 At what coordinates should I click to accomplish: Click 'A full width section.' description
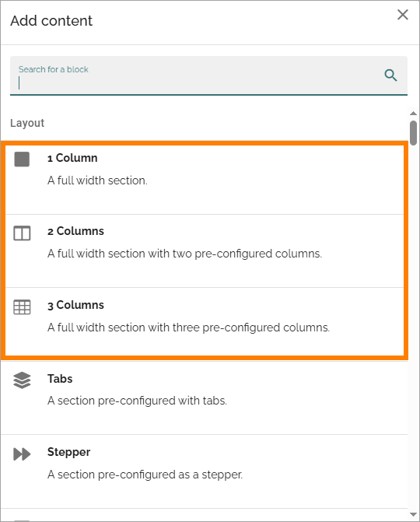pyautogui.click(x=97, y=180)
